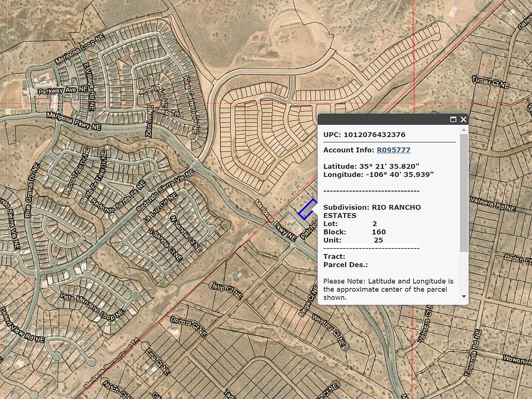
Task: Click the popup scrollbar up arrow
Action: tap(464, 130)
